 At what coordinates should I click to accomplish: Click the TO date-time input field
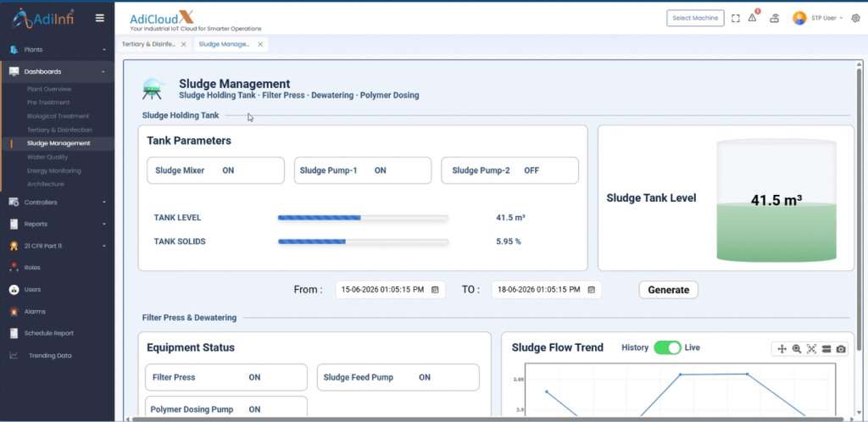(x=547, y=290)
